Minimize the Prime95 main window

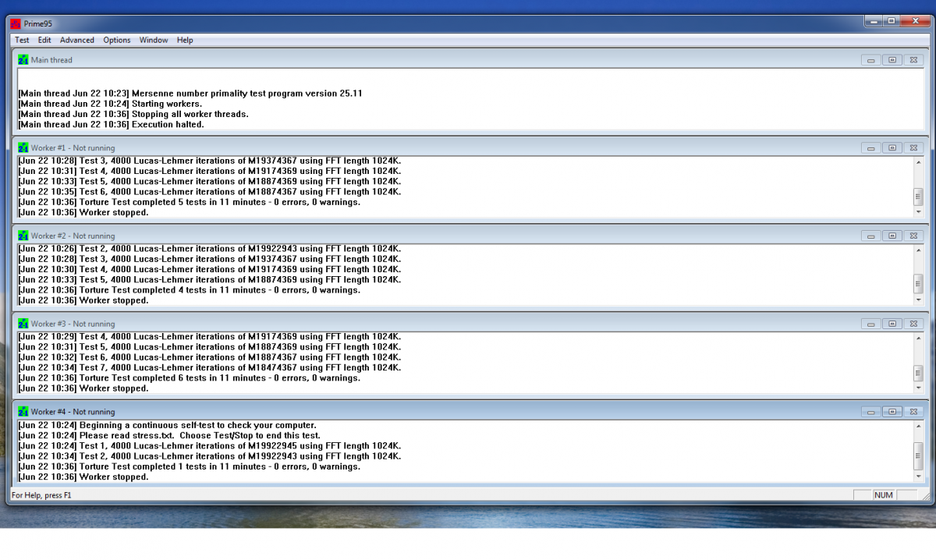click(x=874, y=22)
